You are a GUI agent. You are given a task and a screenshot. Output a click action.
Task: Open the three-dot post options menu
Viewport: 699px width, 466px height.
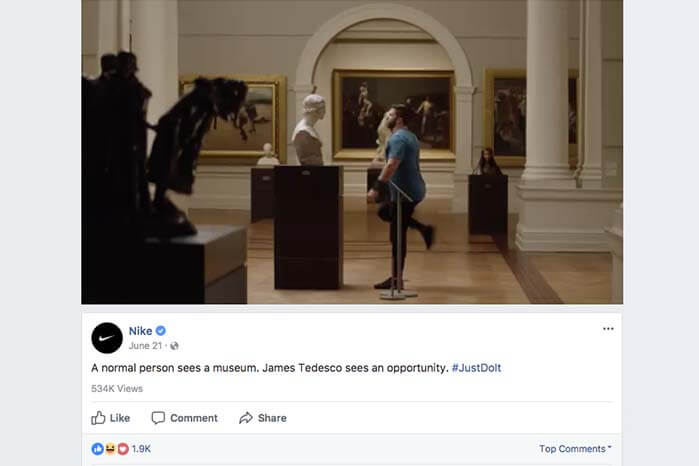point(608,329)
